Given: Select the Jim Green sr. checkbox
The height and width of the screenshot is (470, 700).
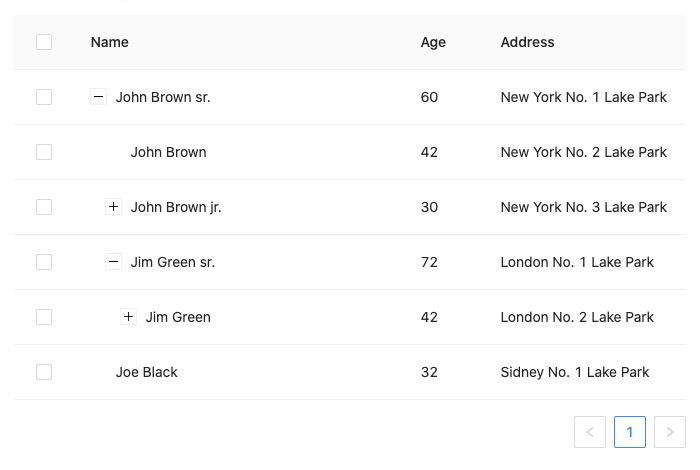Looking at the screenshot, I should point(44,262).
